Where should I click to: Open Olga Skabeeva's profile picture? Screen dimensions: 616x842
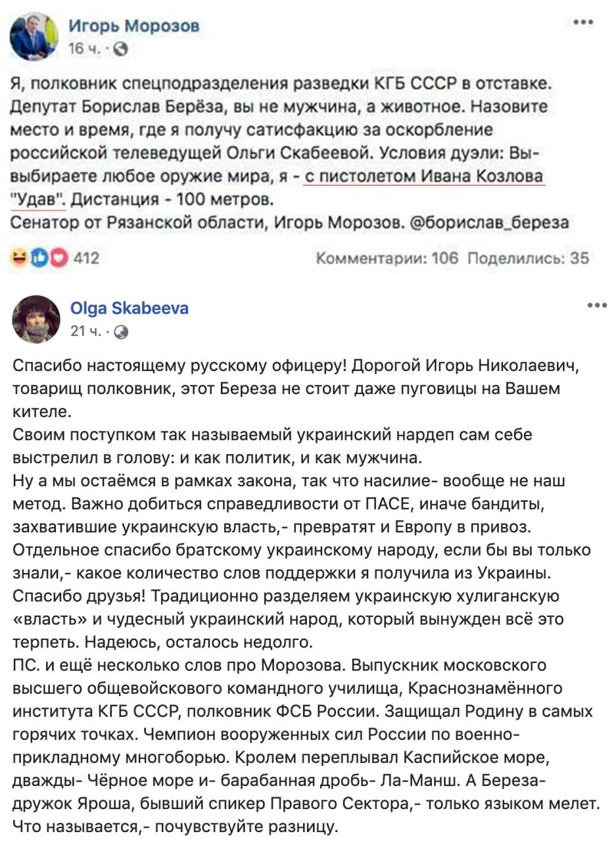36,319
